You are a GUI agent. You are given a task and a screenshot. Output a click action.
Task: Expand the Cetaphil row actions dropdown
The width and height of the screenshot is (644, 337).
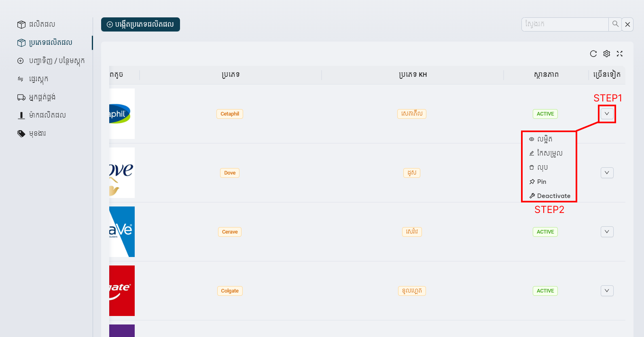607,114
